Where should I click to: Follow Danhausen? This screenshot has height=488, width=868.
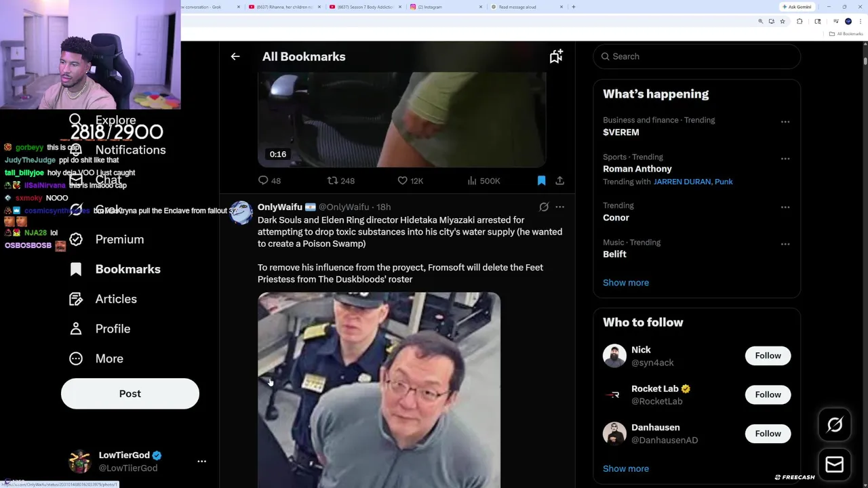click(768, 434)
